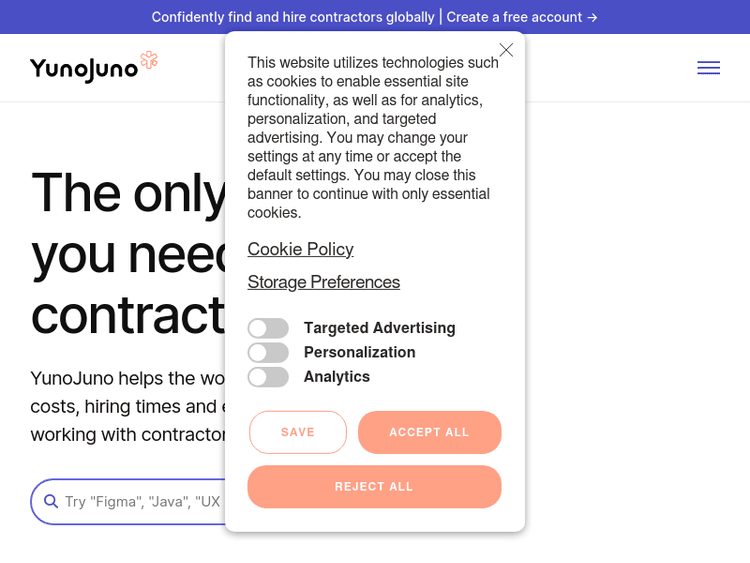This screenshot has width=750, height=563.
Task: Choose Reject All cookies
Action: click(x=374, y=487)
